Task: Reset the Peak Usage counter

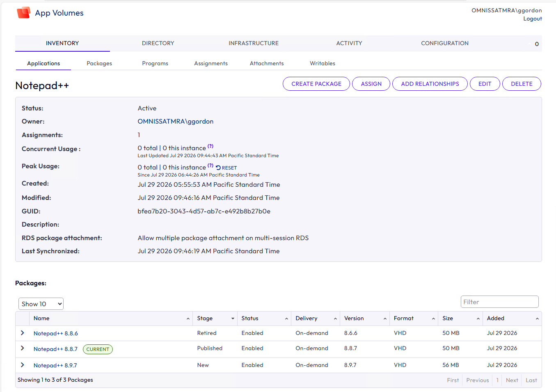Action: click(227, 167)
